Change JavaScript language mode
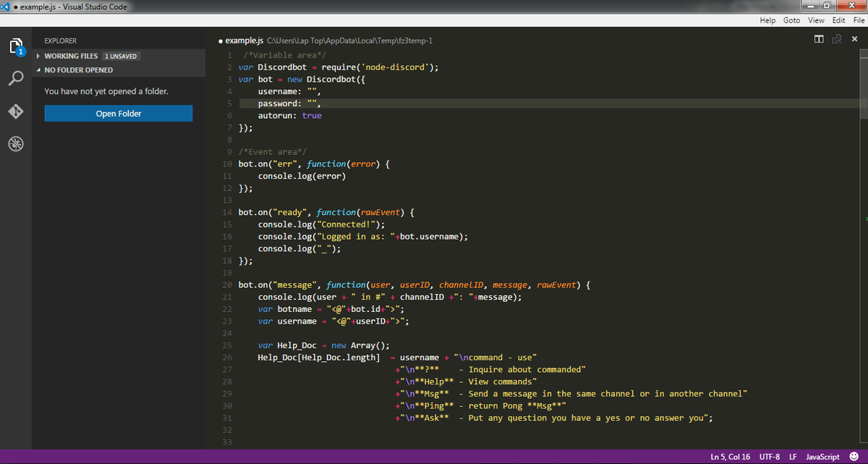The image size is (868, 464). [x=822, y=457]
